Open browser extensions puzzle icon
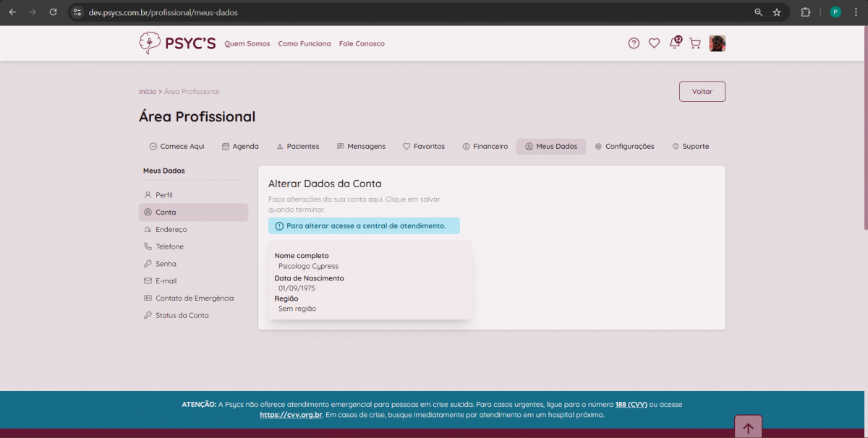The width and height of the screenshot is (868, 438). click(x=805, y=12)
